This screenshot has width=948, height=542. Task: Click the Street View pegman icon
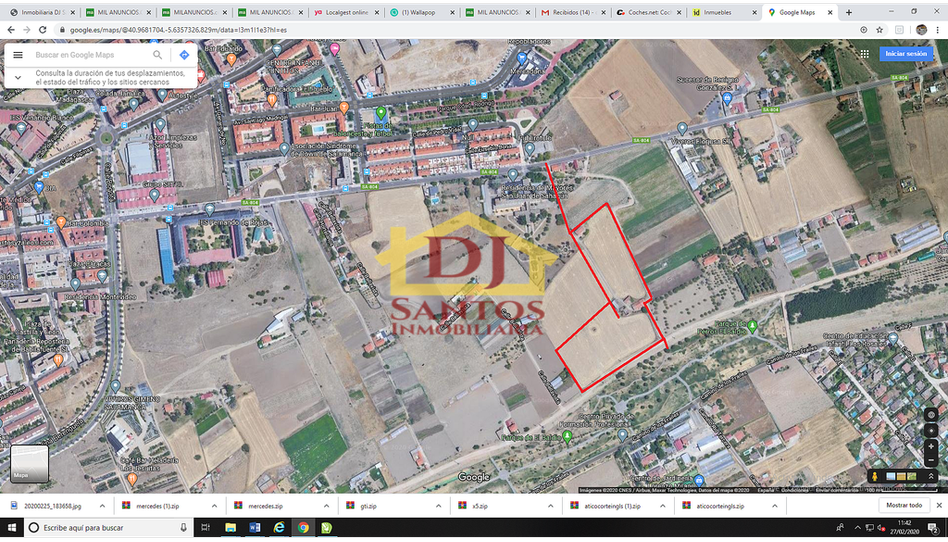pyautogui.click(x=875, y=477)
